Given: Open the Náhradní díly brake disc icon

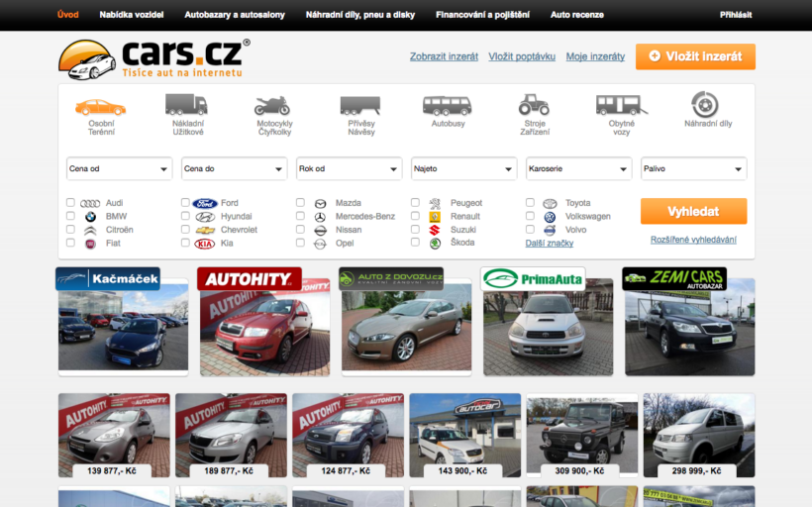Looking at the screenshot, I should click(705, 104).
